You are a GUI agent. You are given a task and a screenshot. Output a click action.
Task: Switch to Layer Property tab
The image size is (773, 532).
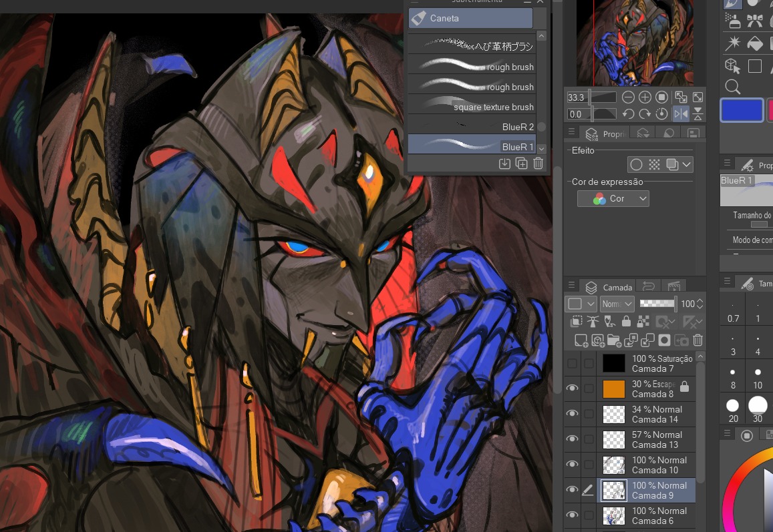[x=605, y=134]
